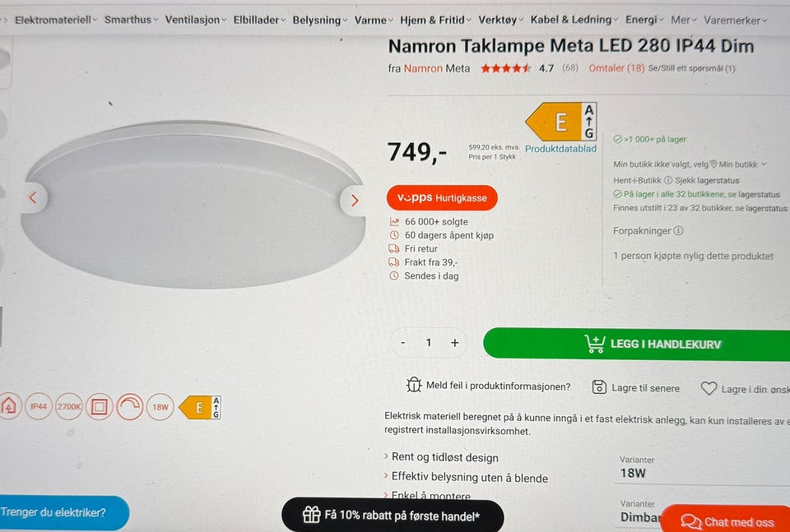This screenshot has width=790, height=532.
Task: Click quantity input field showing 1
Action: click(x=428, y=343)
